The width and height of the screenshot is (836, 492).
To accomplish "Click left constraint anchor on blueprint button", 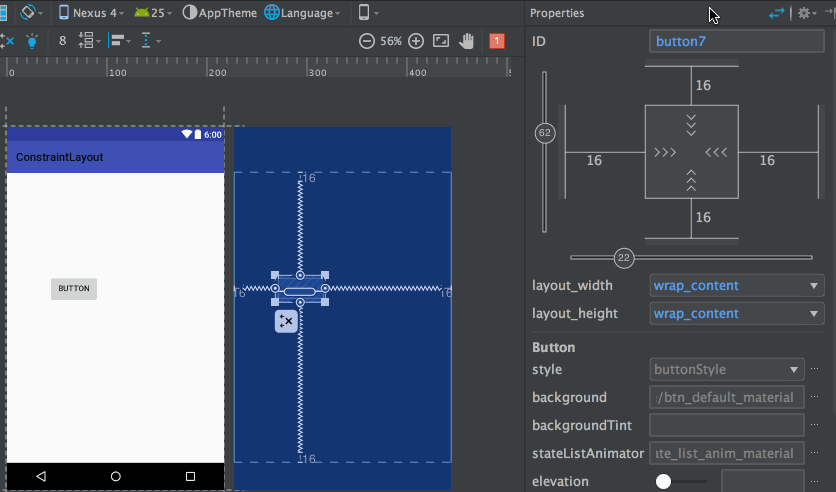I will [x=275, y=288].
